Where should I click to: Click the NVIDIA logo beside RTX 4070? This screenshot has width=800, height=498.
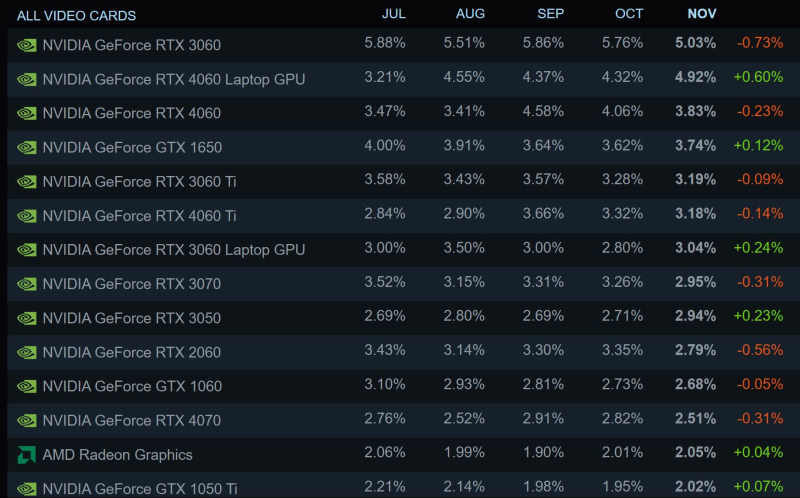pyautogui.click(x=27, y=420)
